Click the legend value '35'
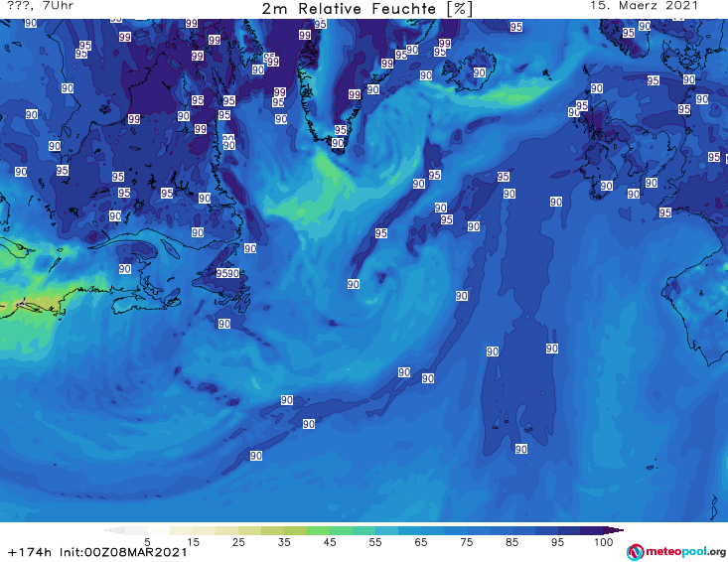 click(284, 542)
